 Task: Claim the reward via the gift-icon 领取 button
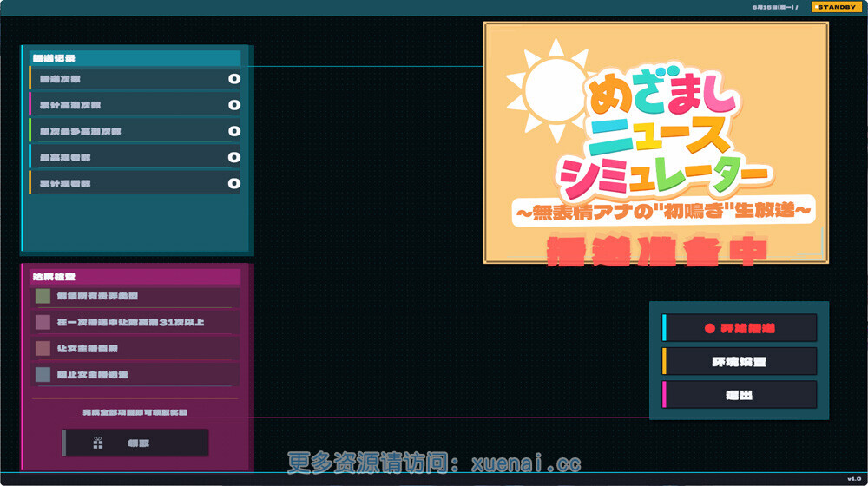(x=135, y=443)
